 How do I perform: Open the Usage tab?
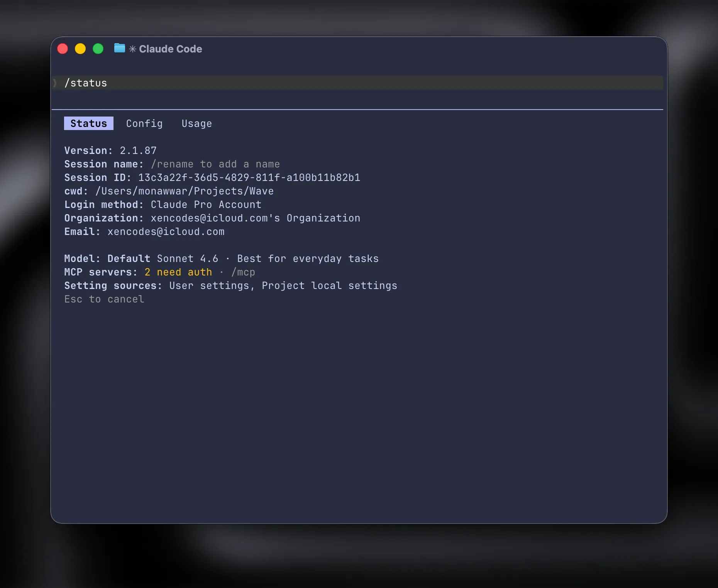[x=196, y=123]
